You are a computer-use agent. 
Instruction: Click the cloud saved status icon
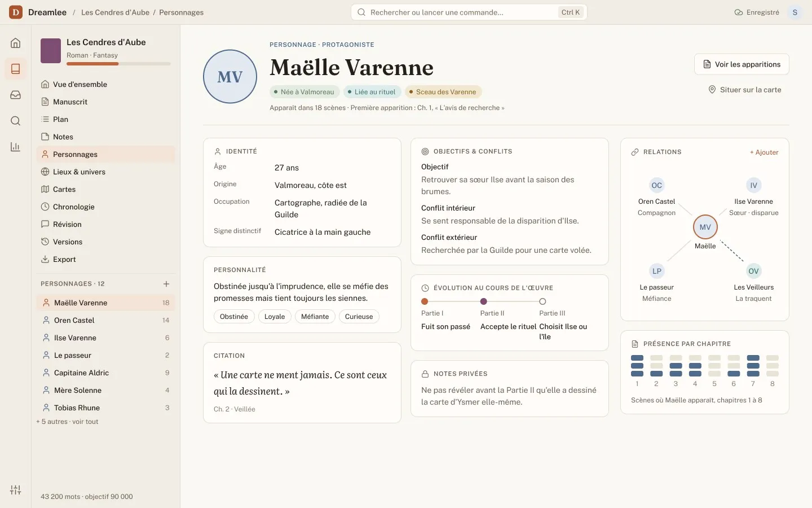[739, 12]
